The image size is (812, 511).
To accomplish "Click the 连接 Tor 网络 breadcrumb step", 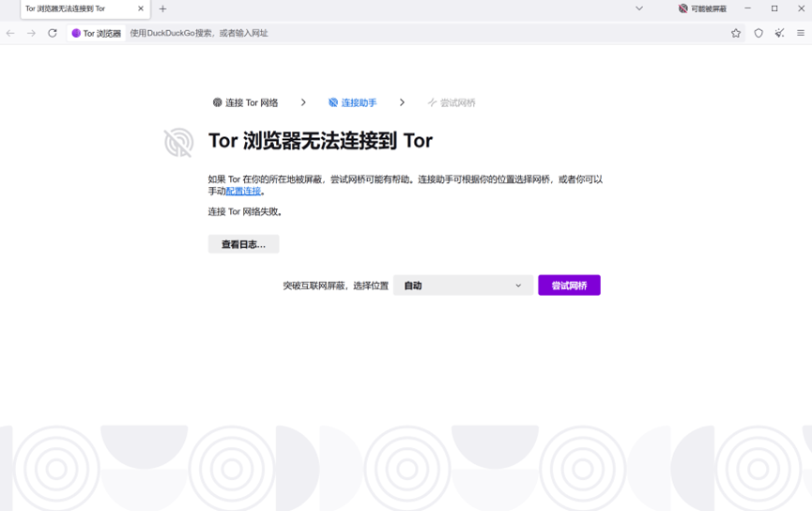I will 245,102.
